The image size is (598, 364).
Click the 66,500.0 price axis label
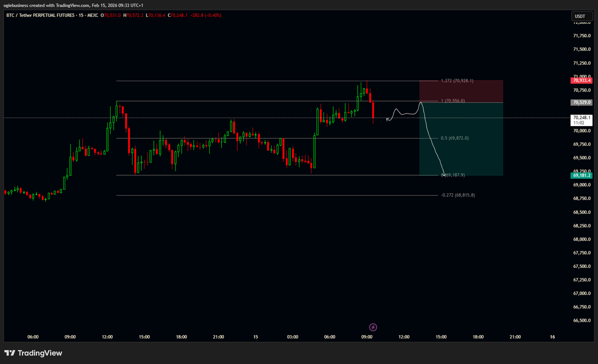coord(582,321)
